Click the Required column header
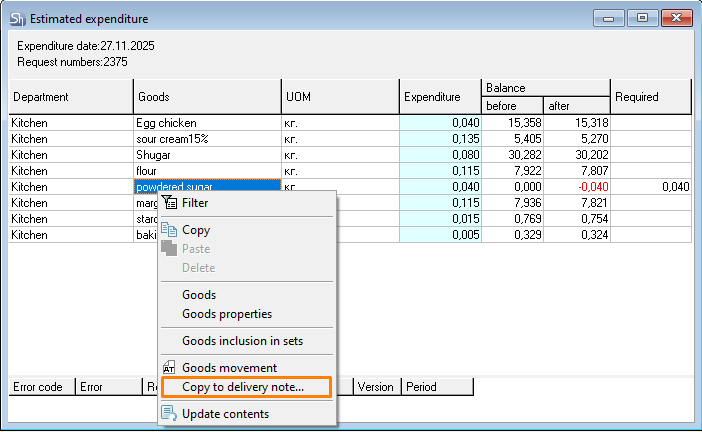This screenshot has height=432, width=702. point(650,97)
